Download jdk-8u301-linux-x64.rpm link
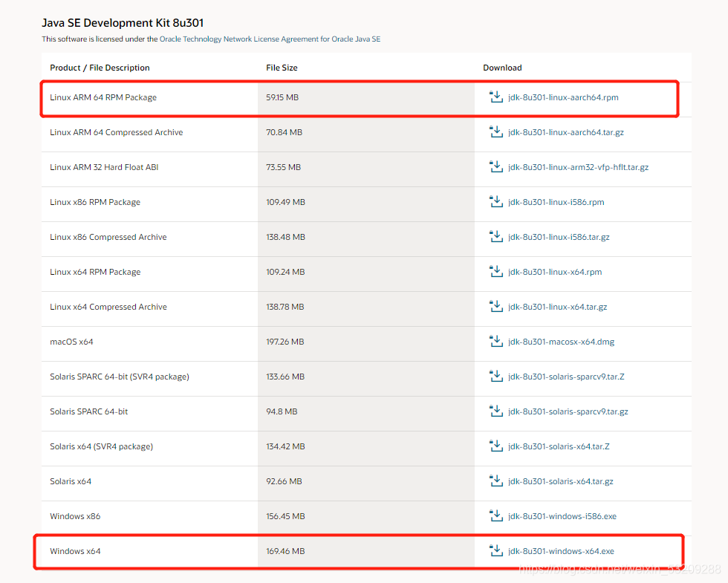The height and width of the screenshot is (583, 728). tap(555, 272)
